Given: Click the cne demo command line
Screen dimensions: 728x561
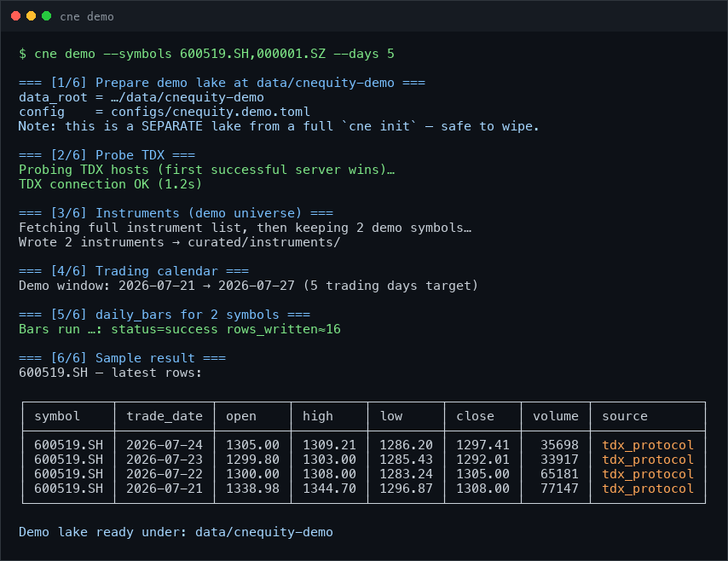Looking at the screenshot, I should click(x=206, y=54).
